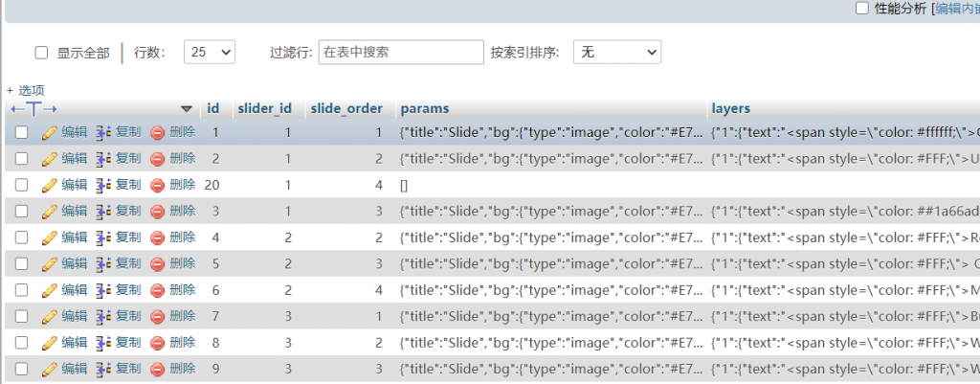Viewport: 980px width, 384px height.
Task: Select the checkbox for row id 3
Action: click(21, 211)
